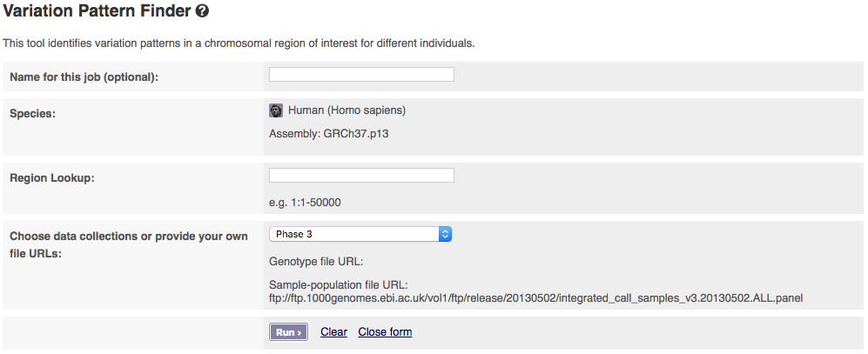The height and width of the screenshot is (354, 868).
Task: Click into the Region Lookup text box
Action: [361, 176]
